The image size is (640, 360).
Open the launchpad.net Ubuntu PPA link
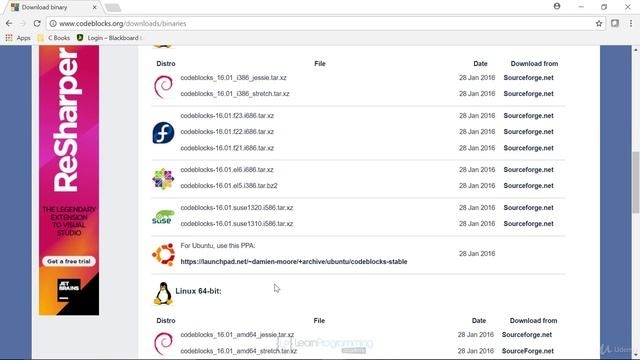pos(294,262)
